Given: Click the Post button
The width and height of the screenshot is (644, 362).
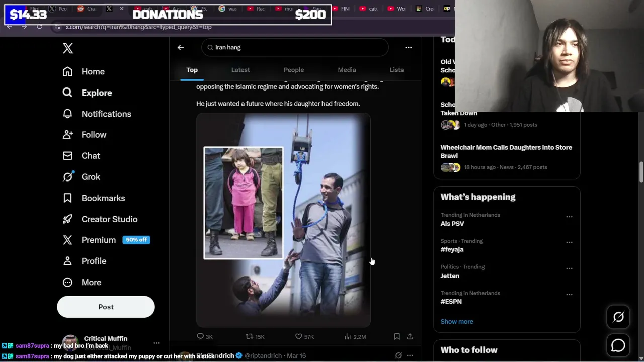Looking at the screenshot, I should point(106,307).
